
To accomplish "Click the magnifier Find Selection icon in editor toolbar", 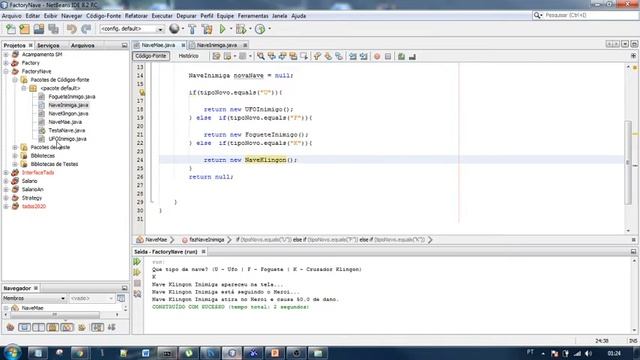I will [260, 56].
